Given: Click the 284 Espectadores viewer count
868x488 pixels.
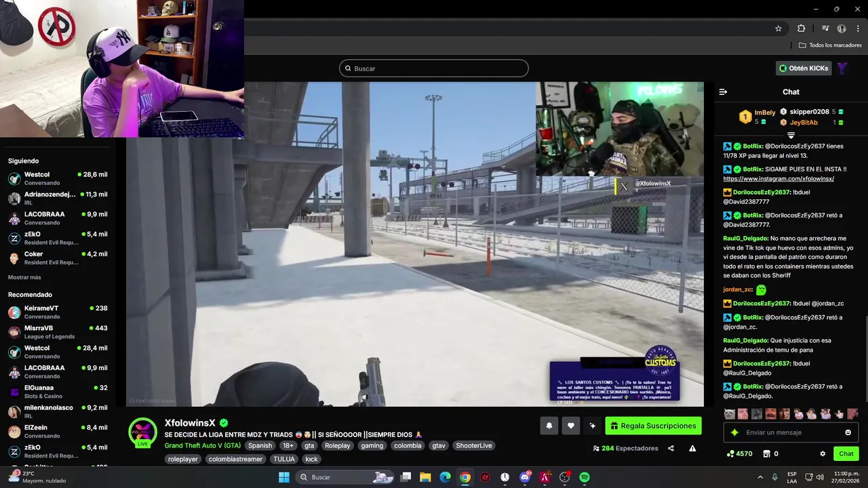Looking at the screenshot, I should click(x=625, y=448).
